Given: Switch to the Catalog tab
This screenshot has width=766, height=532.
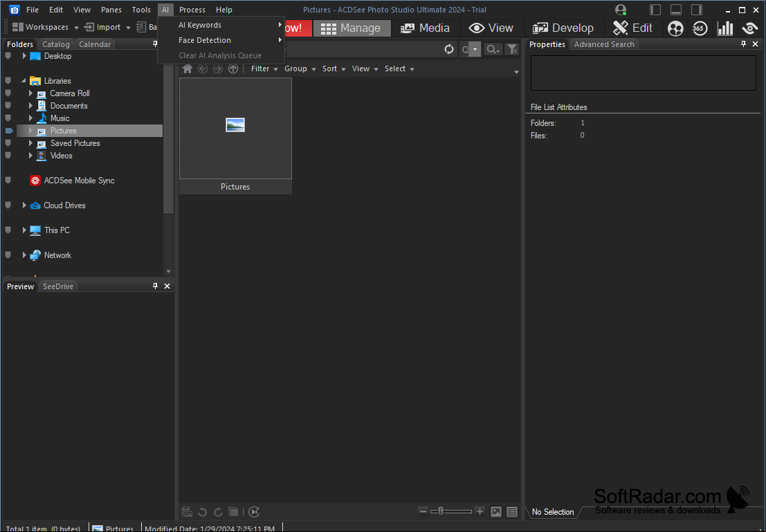Looking at the screenshot, I should [x=55, y=44].
